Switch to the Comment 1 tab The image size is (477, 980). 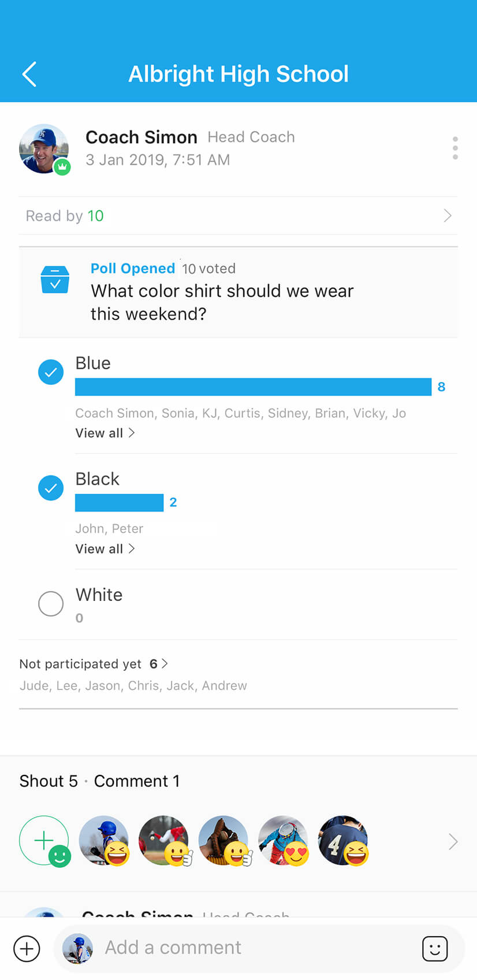tap(137, 781)
